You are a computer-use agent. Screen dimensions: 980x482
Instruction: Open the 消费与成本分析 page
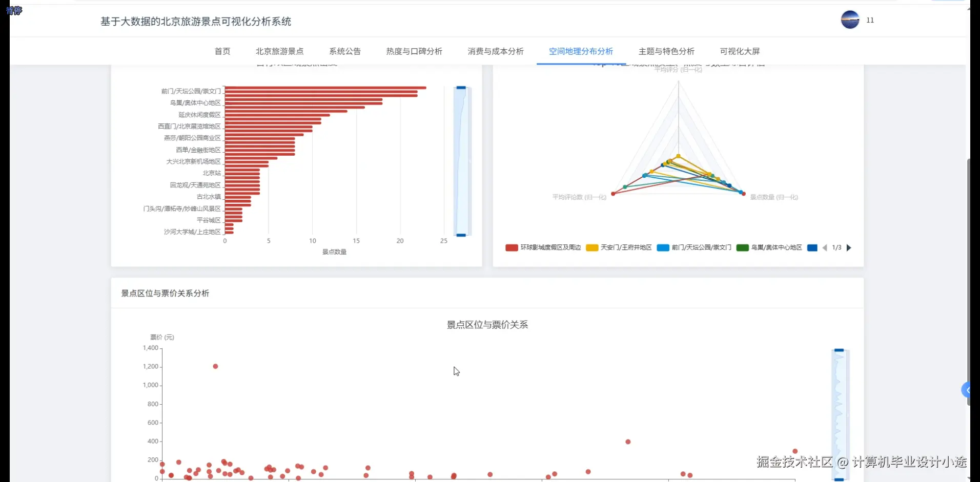495,51
